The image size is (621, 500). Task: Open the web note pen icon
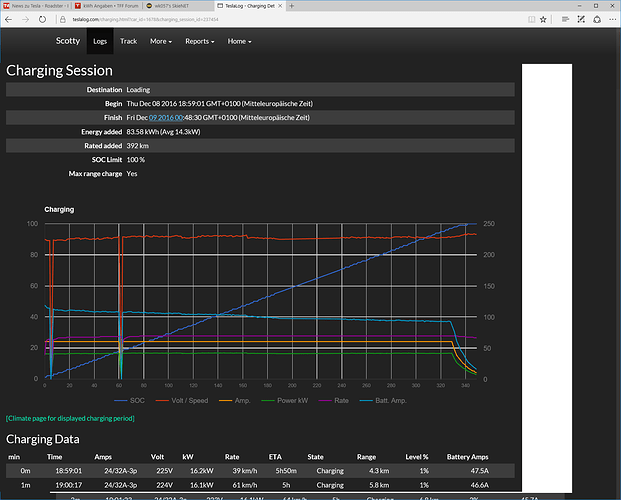click(x=581, y=19)
